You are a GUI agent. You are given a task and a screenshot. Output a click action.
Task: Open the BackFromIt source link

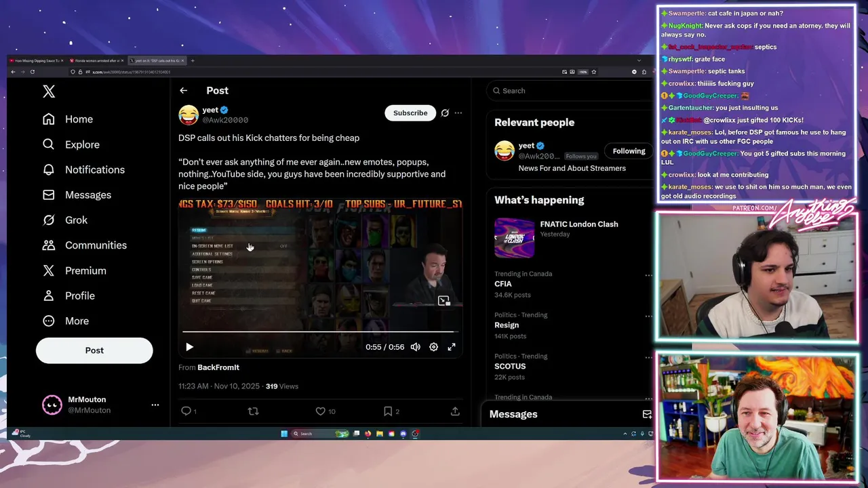point(218,367)
